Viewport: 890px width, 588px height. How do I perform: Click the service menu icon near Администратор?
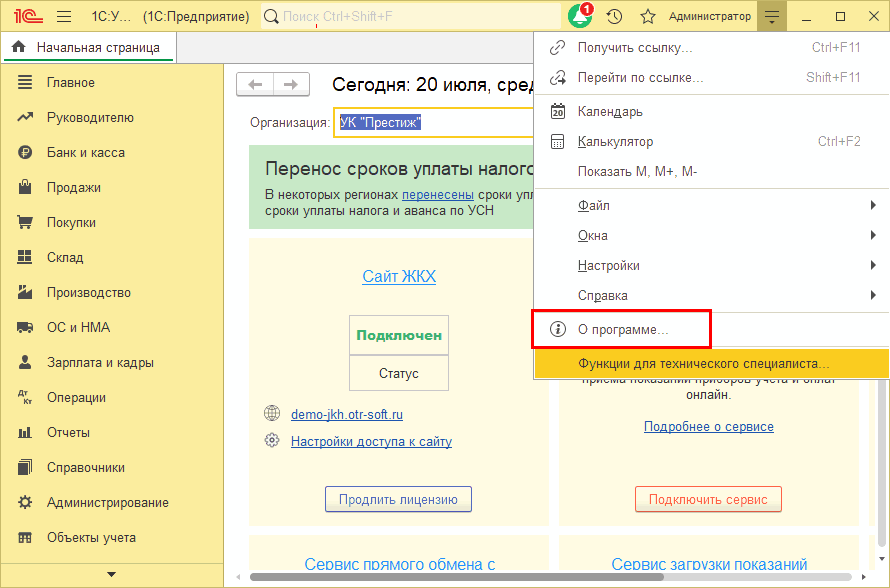[x=772, y=17]
